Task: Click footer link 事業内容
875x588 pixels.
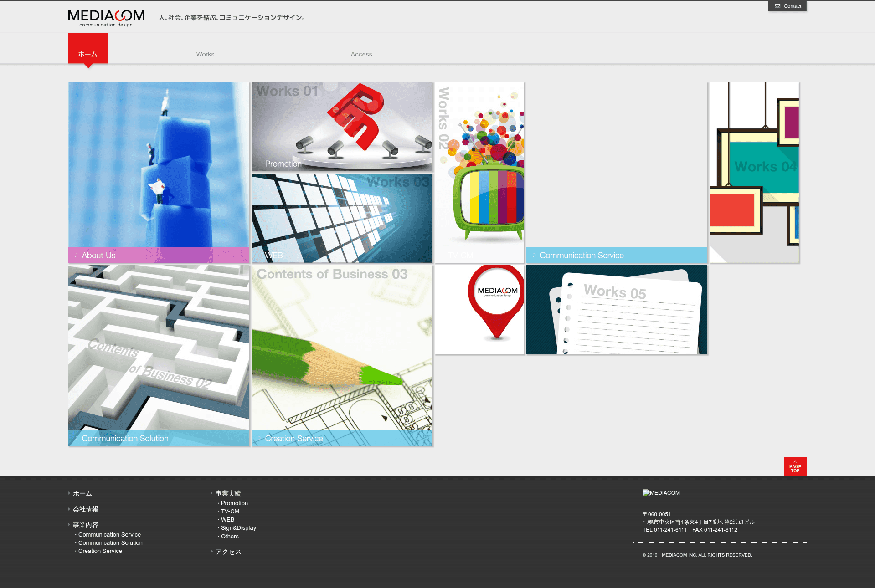Action: (x=86, y=525)
